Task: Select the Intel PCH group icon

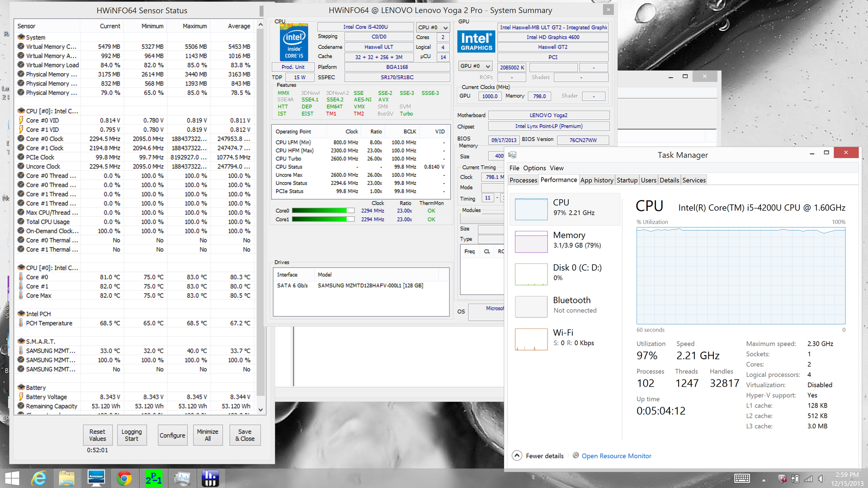Action: [21, 314]
